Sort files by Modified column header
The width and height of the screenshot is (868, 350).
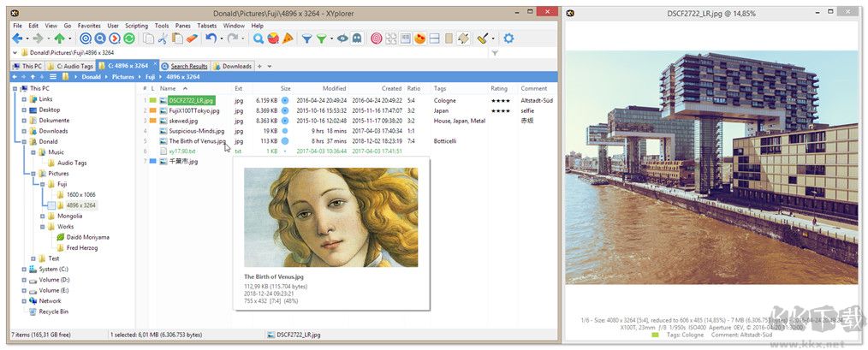(334, 88)
